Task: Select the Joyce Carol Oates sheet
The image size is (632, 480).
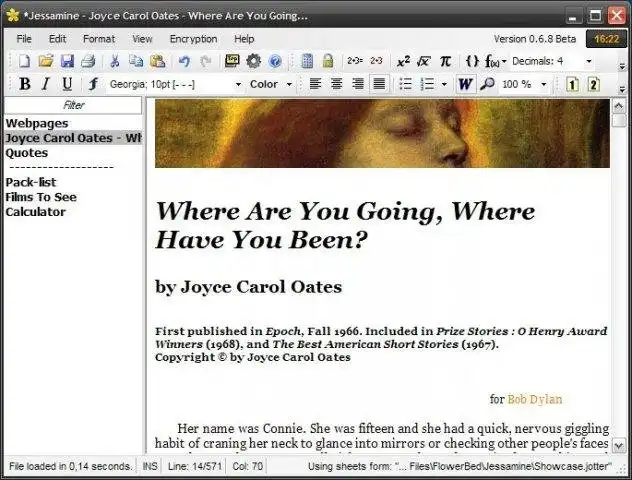Action: pyautogui.click(x=73, y=138)
